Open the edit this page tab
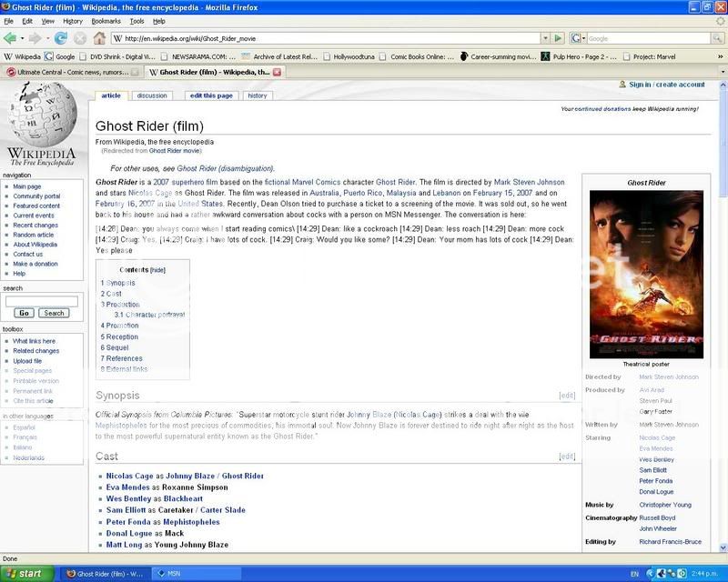 (x=211, y=95)
